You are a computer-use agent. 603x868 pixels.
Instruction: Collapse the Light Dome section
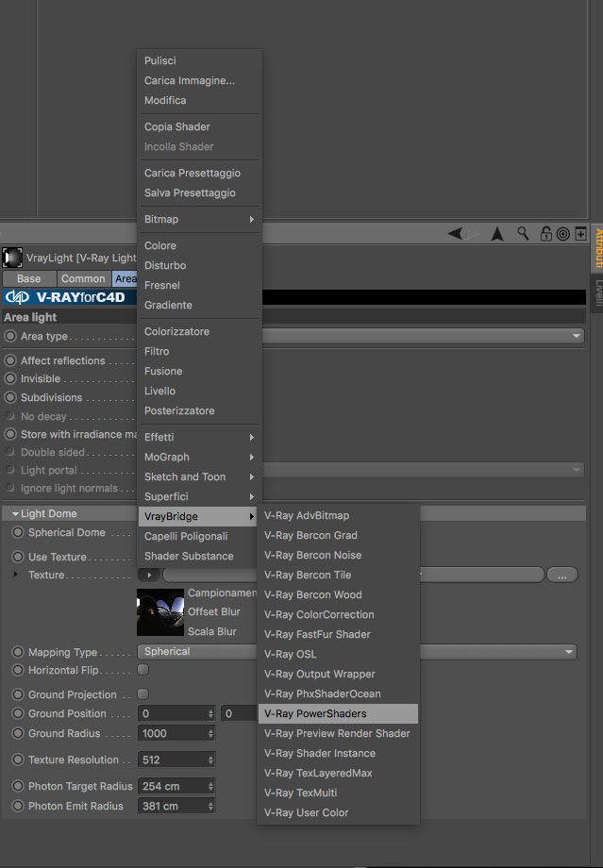pos(15,513)
